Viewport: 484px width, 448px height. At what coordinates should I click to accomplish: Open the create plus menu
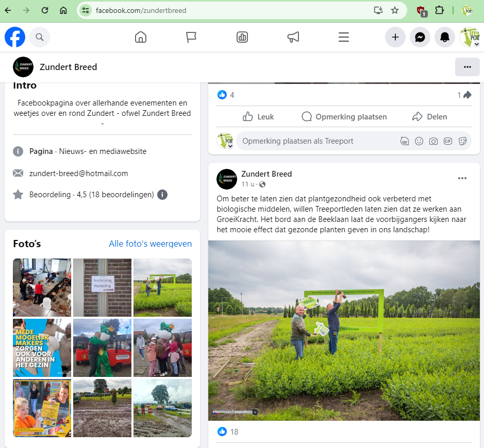pyautogui.click(x=395, y=37)
